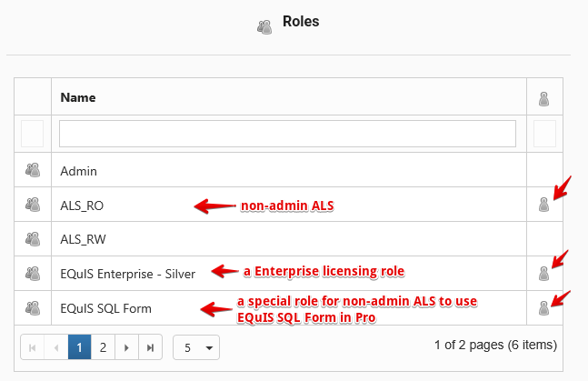This screenshot has width=588, height=381.
Task: Open the page size dropdown showing 5
Action: tap(196, 347)
